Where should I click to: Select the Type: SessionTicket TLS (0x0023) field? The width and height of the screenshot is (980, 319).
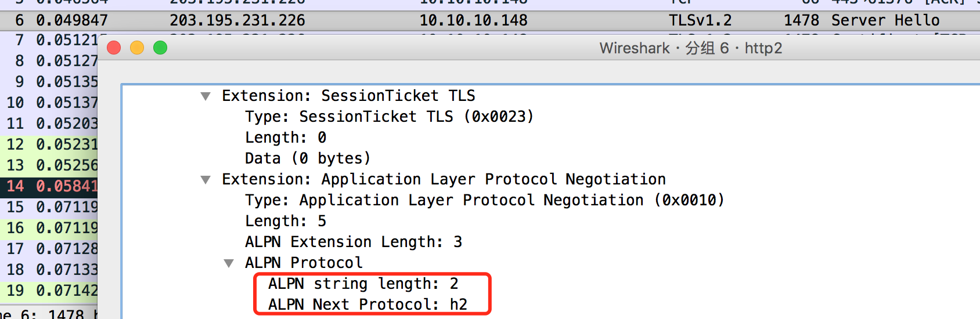point(389,117)
